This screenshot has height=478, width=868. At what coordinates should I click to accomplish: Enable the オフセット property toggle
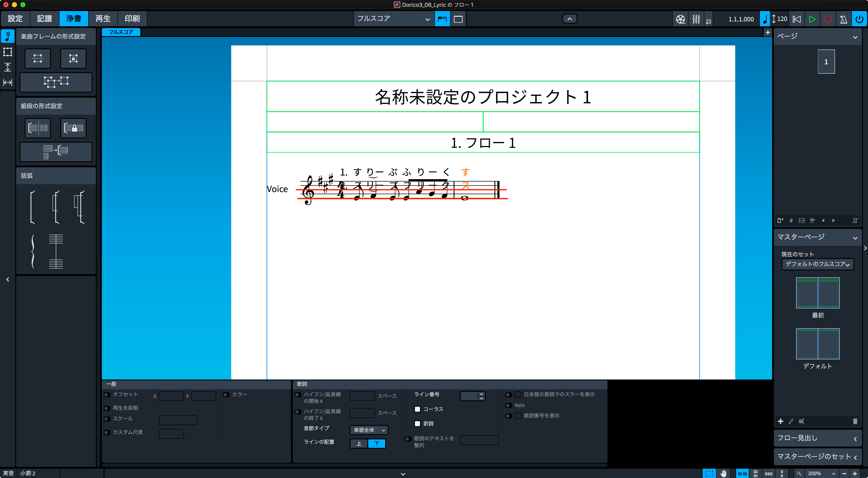107,395
